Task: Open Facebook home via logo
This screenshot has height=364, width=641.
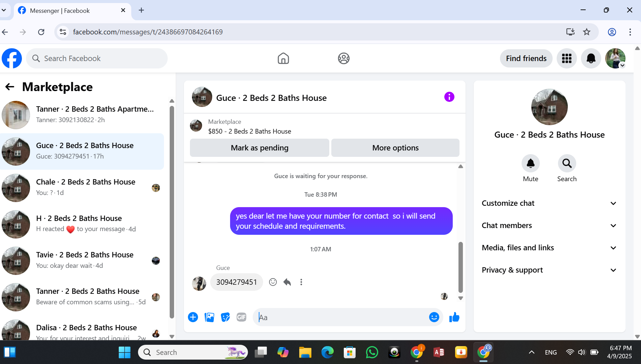Action: [x=12, y=58]
